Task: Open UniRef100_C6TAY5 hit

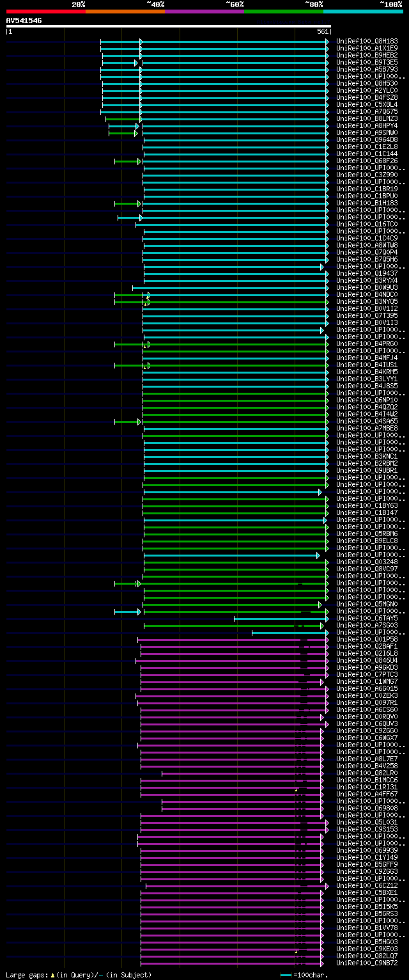Action: [367, 618]
